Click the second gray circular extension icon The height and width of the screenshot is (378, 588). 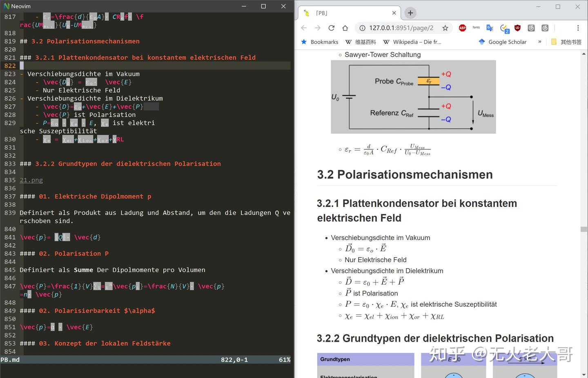(x=545, y=28)
